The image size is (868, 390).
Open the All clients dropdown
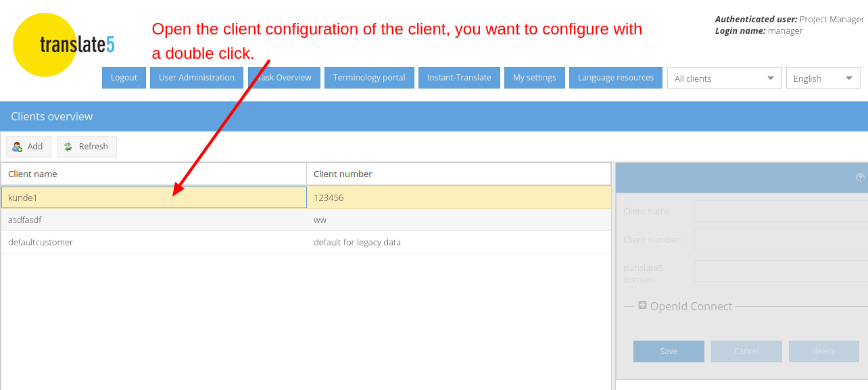point(724,78)
